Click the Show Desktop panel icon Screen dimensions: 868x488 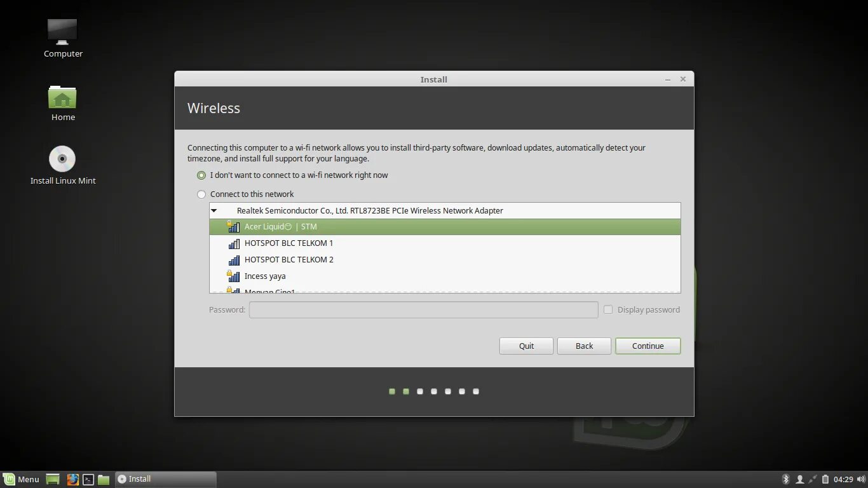tap(53, 479)
